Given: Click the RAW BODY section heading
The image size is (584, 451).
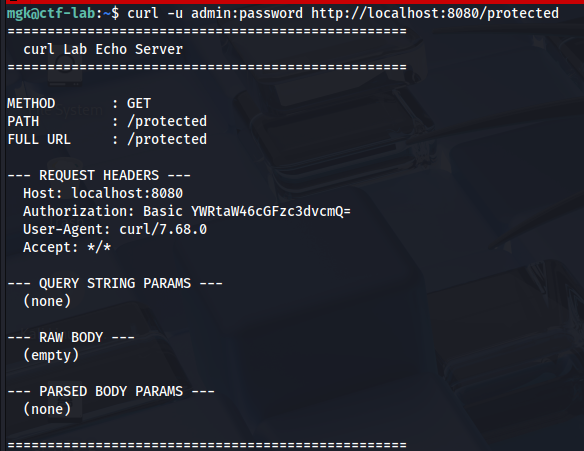Looking at the screenshot, I should [71, 337].
